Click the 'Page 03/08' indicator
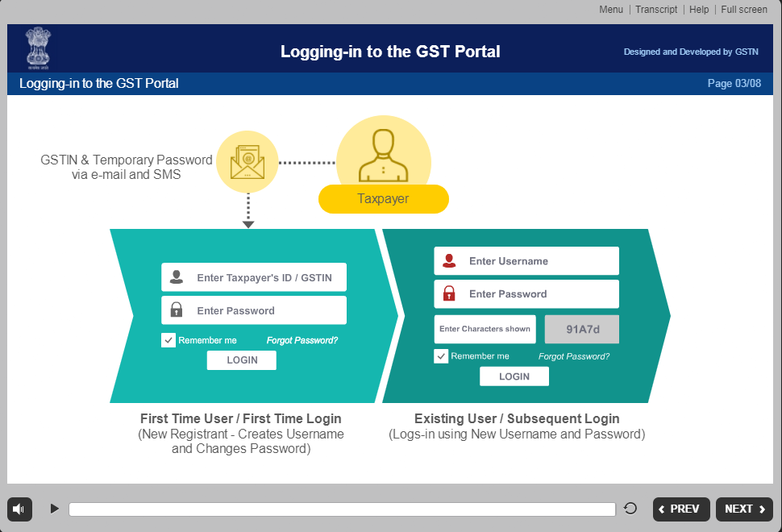The height and width of the screenshot is (532, 782). (734, 83)
